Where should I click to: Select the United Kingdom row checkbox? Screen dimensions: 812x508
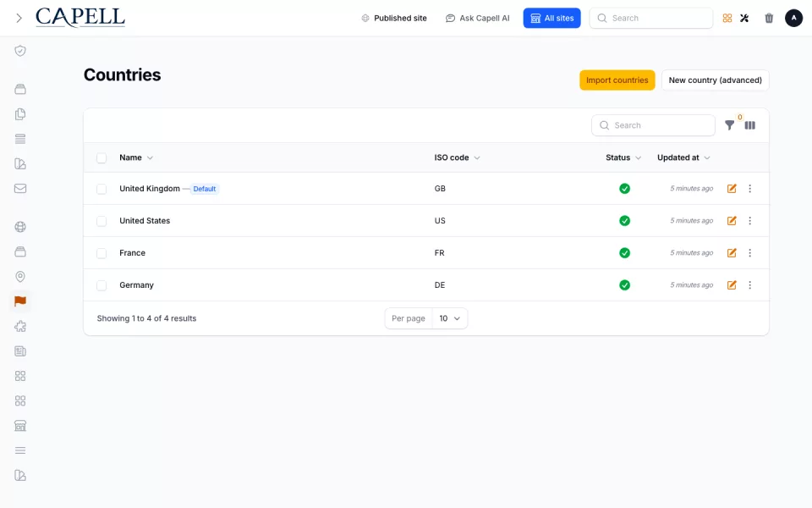(101, 189)
